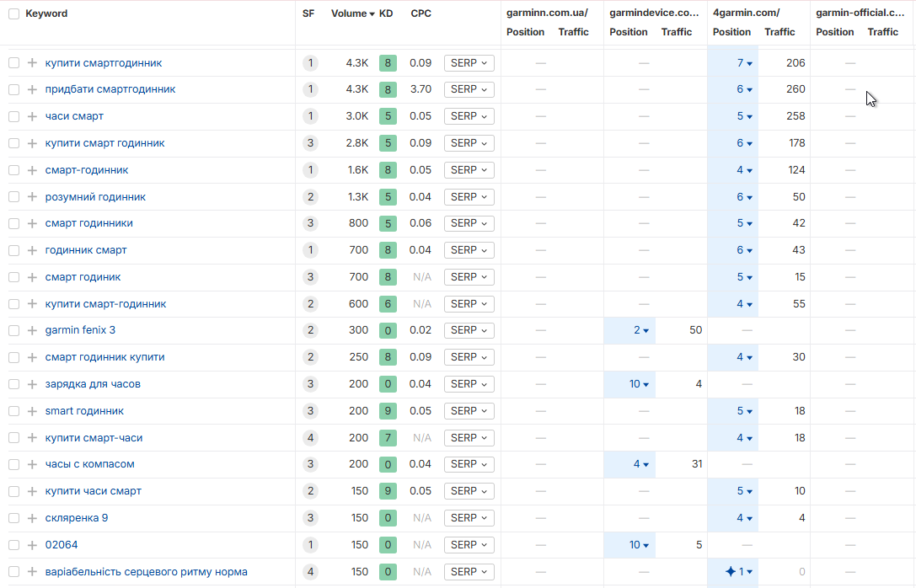This screenshot has height=588, width=916.
Task: Tick checkbox for смарт-годинник row
Action: (14, 170)
